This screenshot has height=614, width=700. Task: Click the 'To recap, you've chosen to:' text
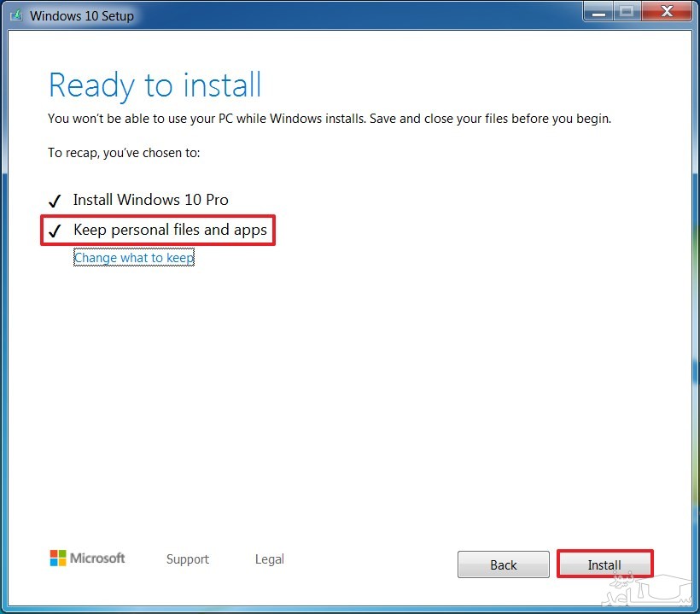[124, 153]
